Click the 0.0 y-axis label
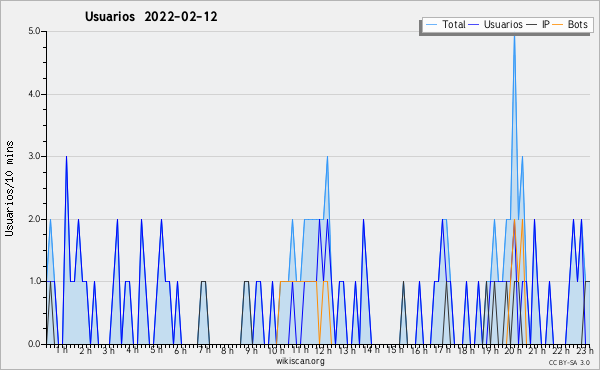 (34, 344)
